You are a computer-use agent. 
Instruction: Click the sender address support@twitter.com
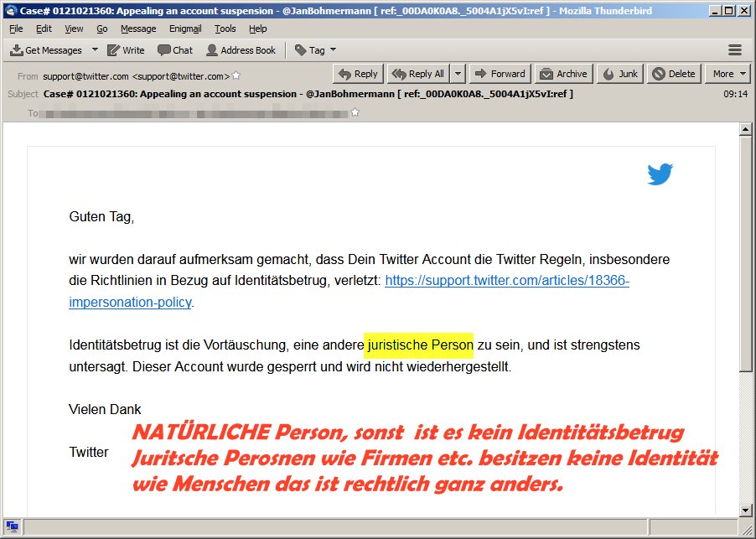pos(136,76)
